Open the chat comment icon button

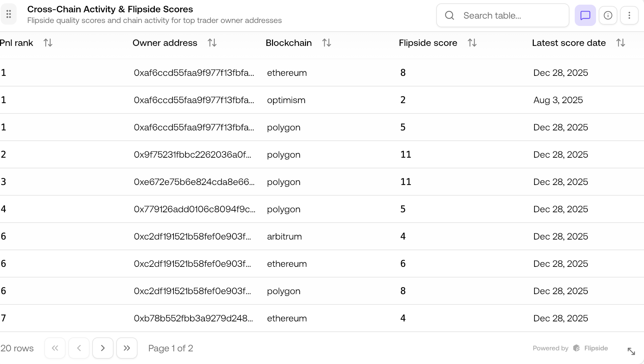pos(585,15)
